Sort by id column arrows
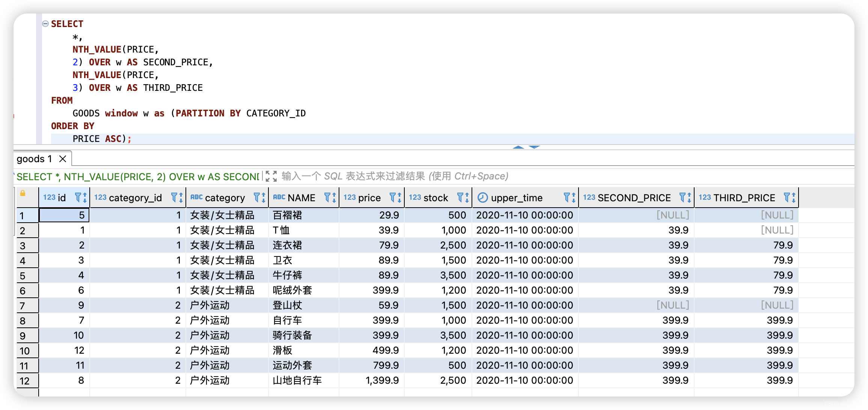This screenshot has width=868, height=410. click(85, 197)
